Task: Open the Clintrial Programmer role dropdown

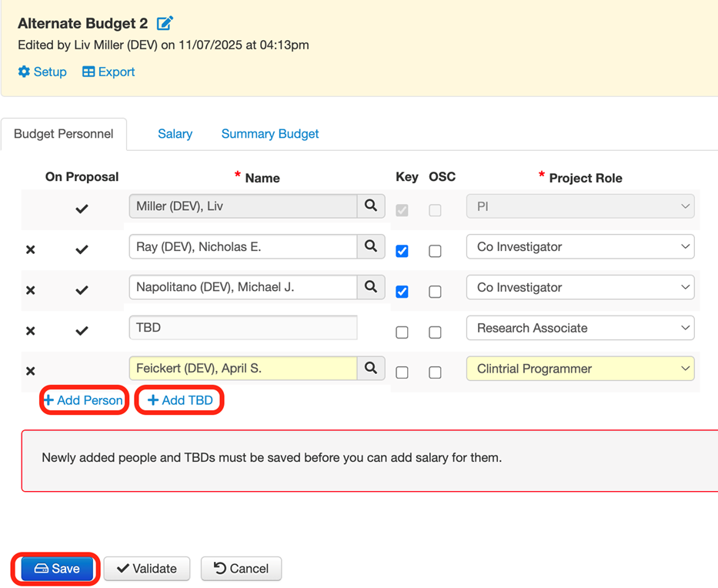Action: pos(580,369)
